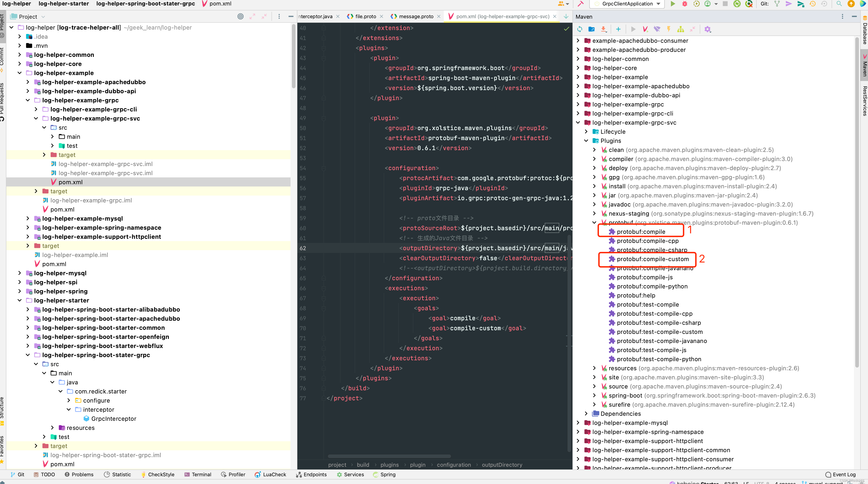The height and width of the screenshot is (484, 868).
Task: Start debugging with the red bug icon
Action: tap(685, 4)
